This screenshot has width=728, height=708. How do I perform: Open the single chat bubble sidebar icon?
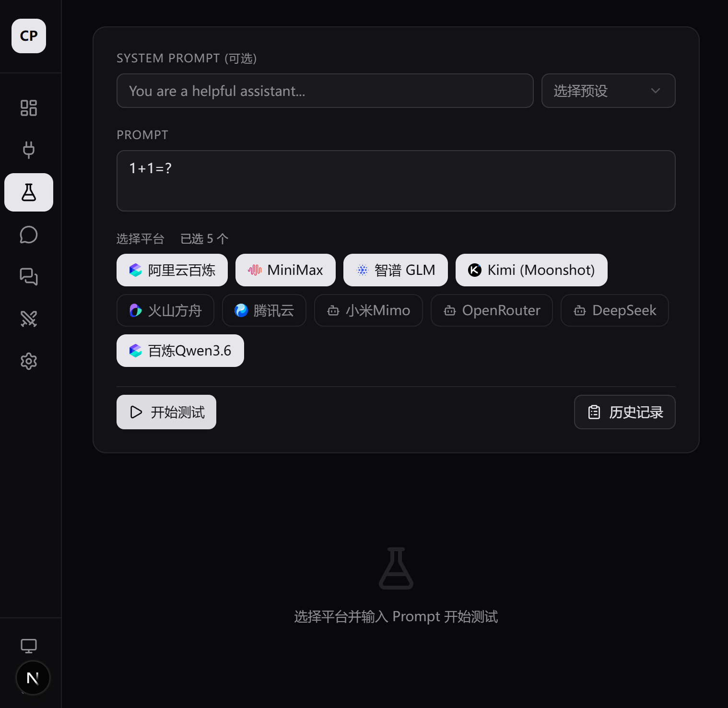(29, 235)
